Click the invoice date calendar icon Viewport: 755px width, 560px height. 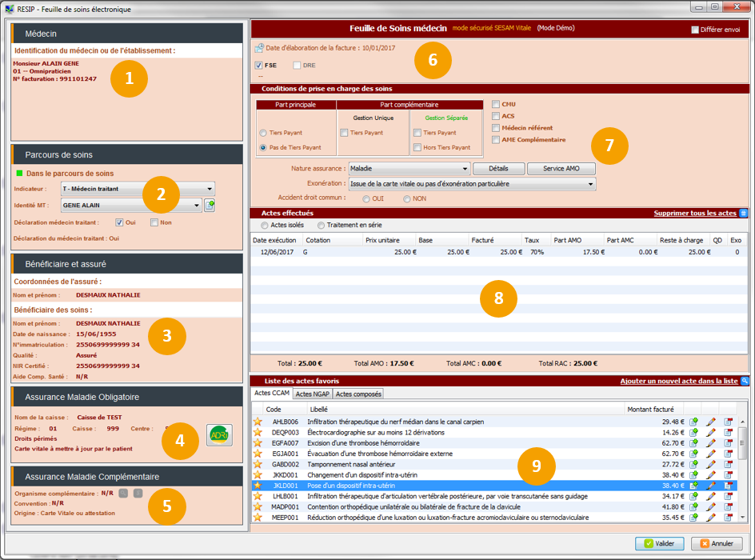tap(259, 49)
